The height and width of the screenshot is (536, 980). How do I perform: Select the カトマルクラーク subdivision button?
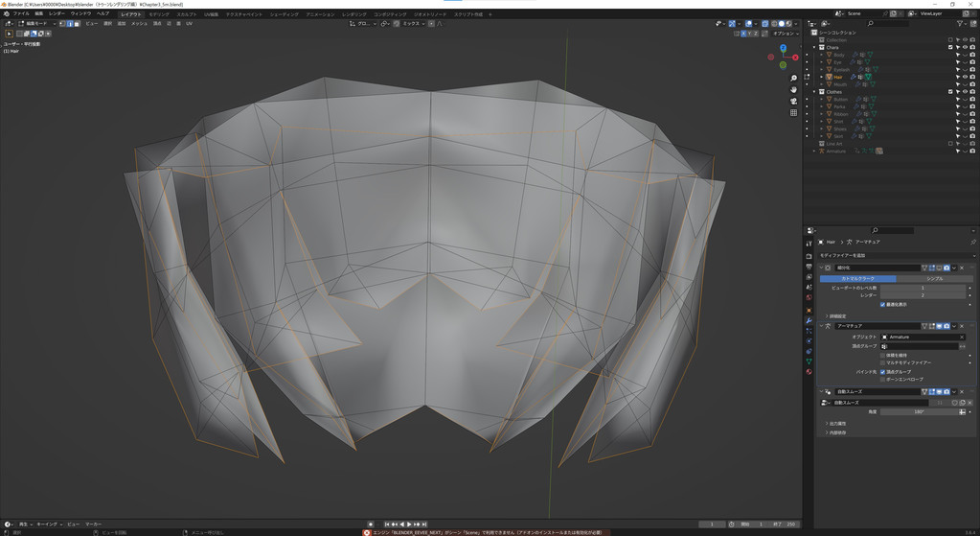click(x=857, y=278)
